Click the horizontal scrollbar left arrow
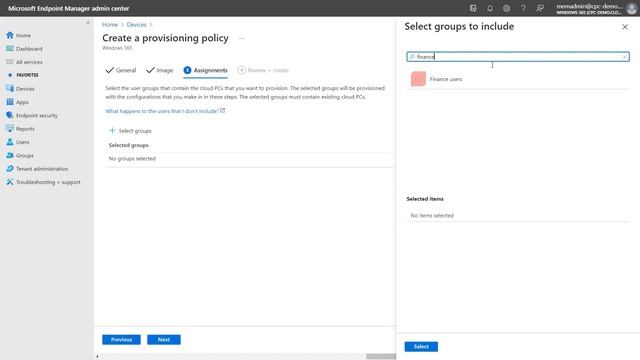This screenshot has width=640, height=360. pyautogui.click(x=97, y=356)
